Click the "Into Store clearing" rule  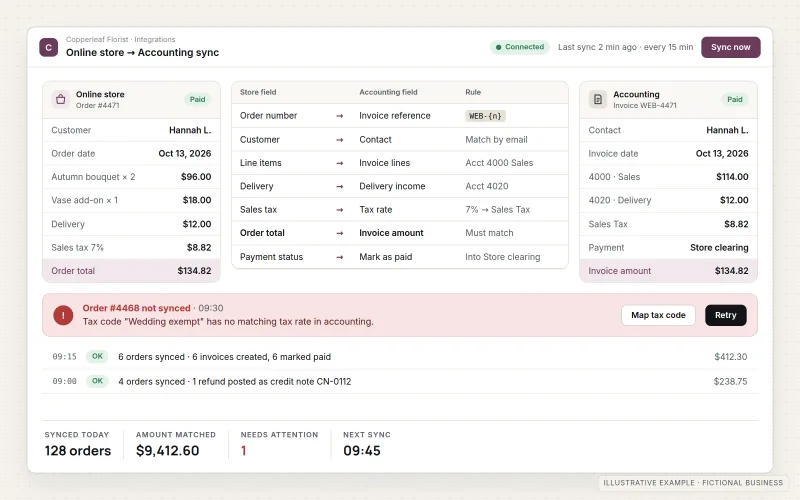(x=503, y=257)
